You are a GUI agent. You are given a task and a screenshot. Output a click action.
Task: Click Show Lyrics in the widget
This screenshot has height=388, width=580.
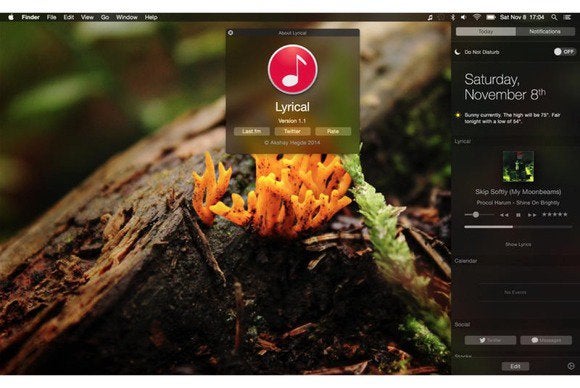tap(518, 244)
